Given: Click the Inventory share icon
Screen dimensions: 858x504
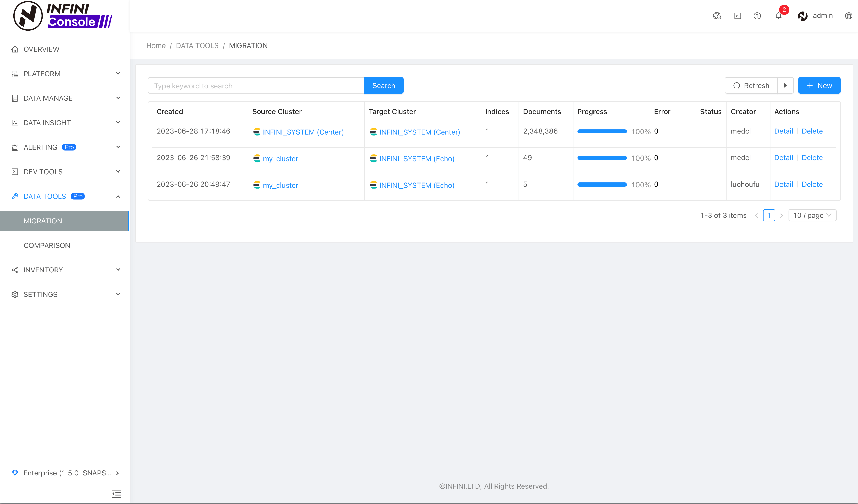Looking at the screenshot, I should coord(15,270).
